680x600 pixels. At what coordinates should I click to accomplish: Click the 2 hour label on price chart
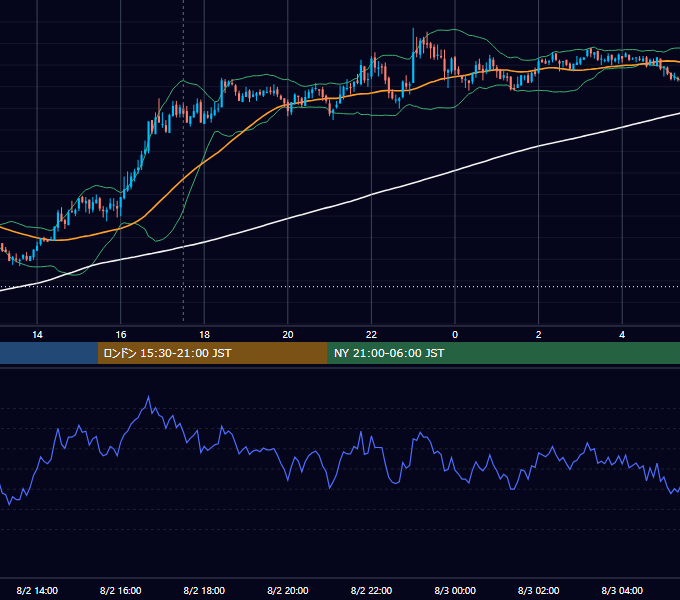point(539,335)
